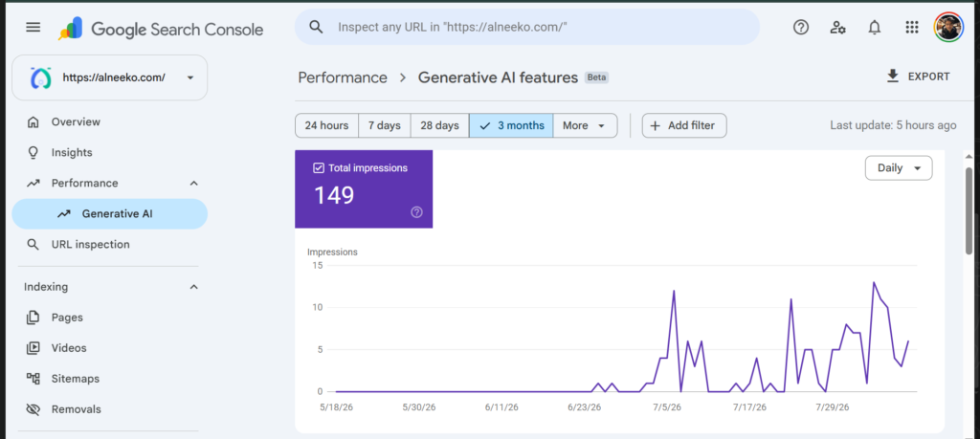Open Google apps grid
Viewport: 980px width, 439px height.
click(x=911, y=27)
